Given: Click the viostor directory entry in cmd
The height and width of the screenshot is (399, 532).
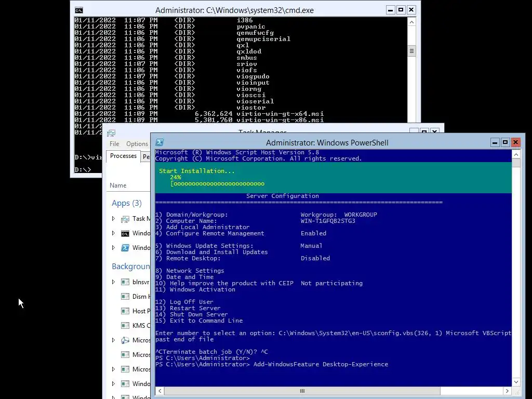Looking at the screenshot, I should 251,108.
